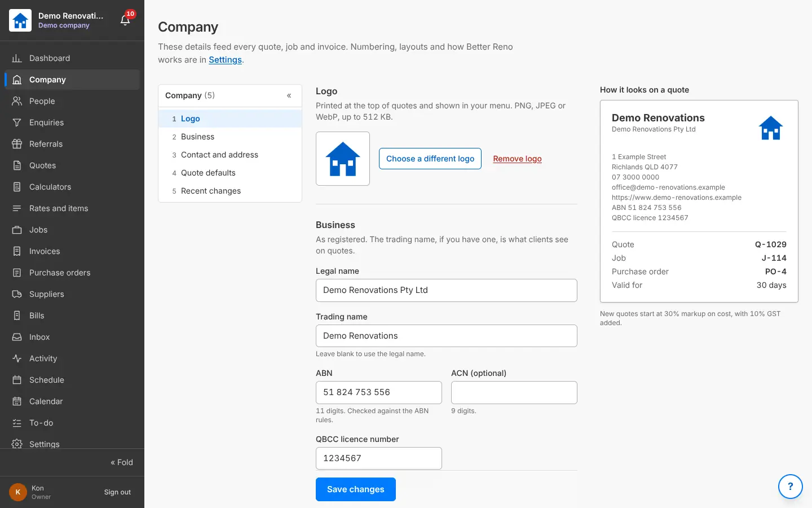
Task: Click the Jobs briefcase icon
Action: click(17, 230)
